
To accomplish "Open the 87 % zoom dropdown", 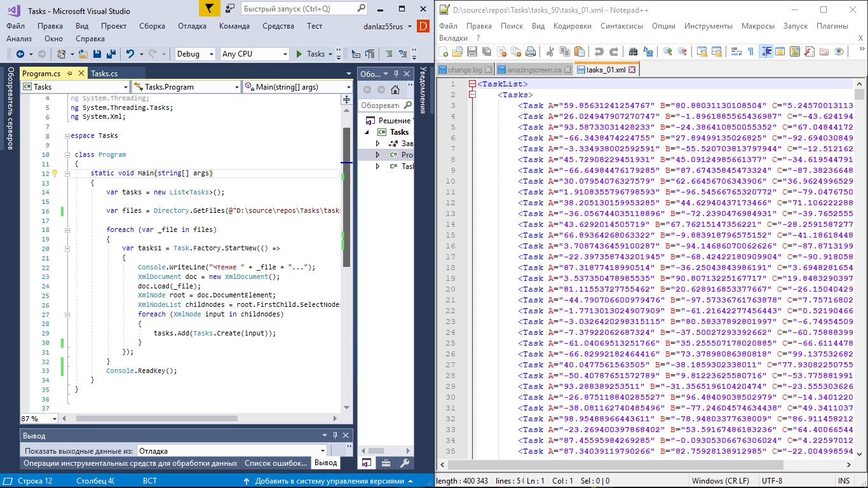I will tap(39, 419).
